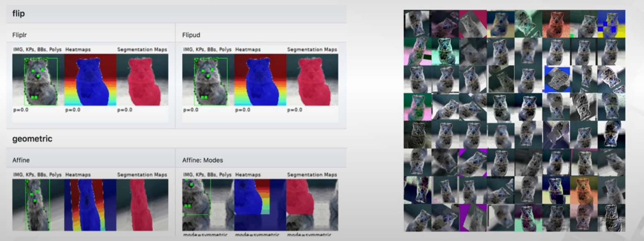Screen dimensions: 644x241
Task: Select the blue-and-yellow checkered quokka in the grid
Action: click(611, 24)
